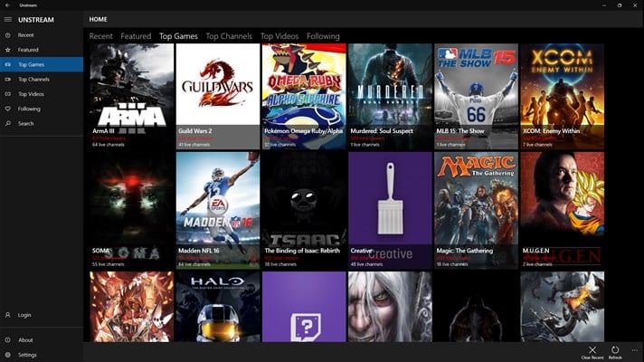Click the Login label in sidebar
Screen dimensions: 644x362
[x=24, y=315]
